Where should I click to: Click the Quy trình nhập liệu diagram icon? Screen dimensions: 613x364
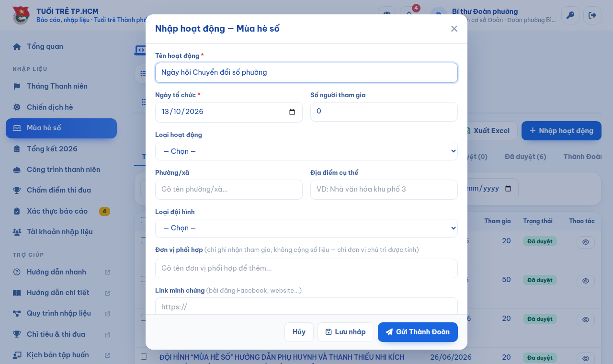(17, 313)
